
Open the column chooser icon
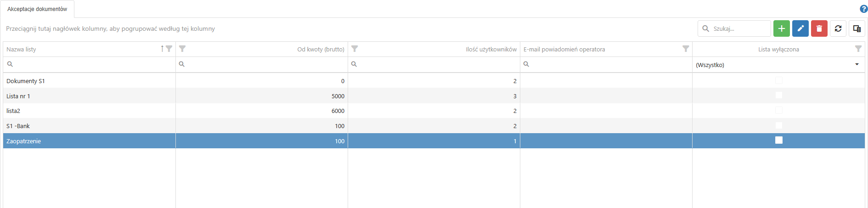click(857, 28)
